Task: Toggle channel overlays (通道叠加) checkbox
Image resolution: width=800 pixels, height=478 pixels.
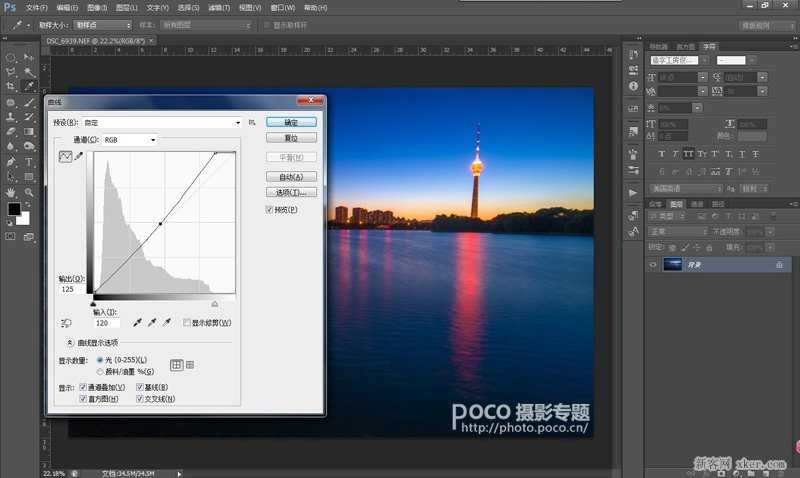Action: click(83, 387)
